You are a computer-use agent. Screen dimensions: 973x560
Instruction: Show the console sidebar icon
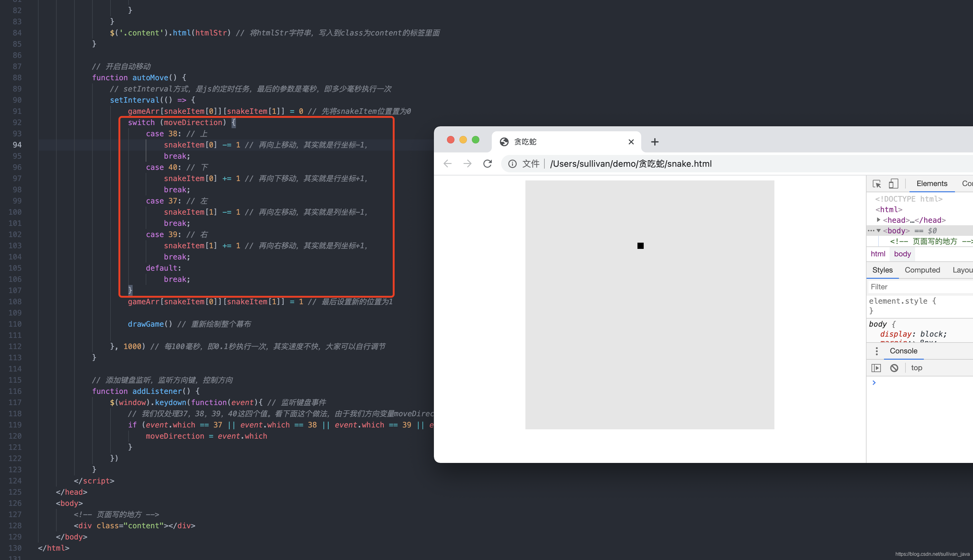[876, 368]
